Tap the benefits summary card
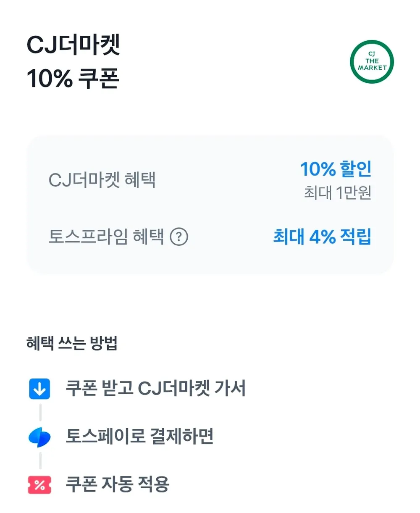Screen dimensions: 420x513 [210, 205]
